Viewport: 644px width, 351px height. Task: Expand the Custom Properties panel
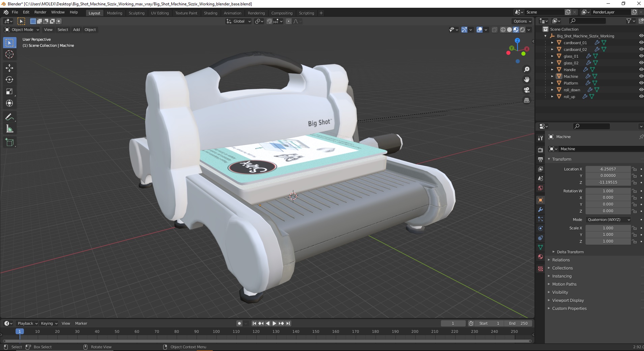569,309
